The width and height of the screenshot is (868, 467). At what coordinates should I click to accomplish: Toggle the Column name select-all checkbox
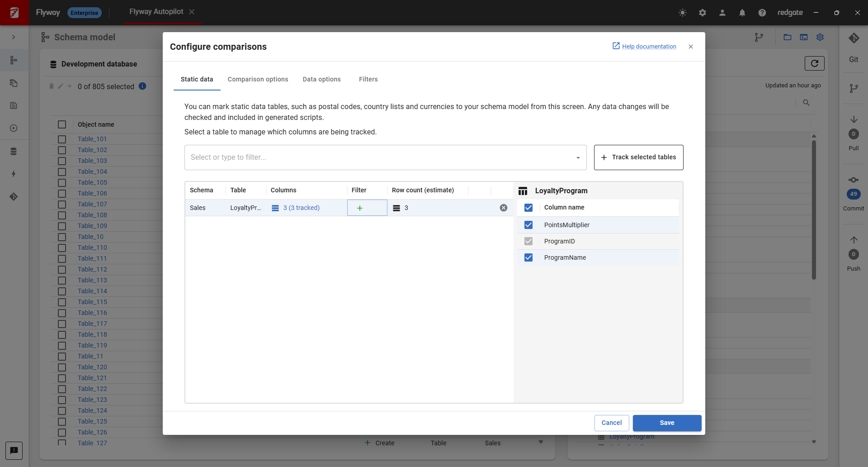coord(528,208)
